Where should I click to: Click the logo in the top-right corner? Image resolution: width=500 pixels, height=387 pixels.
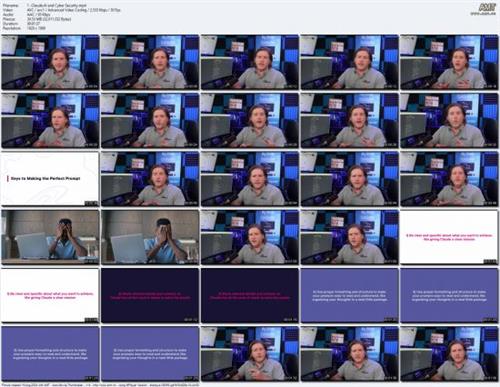coord(487,9)
